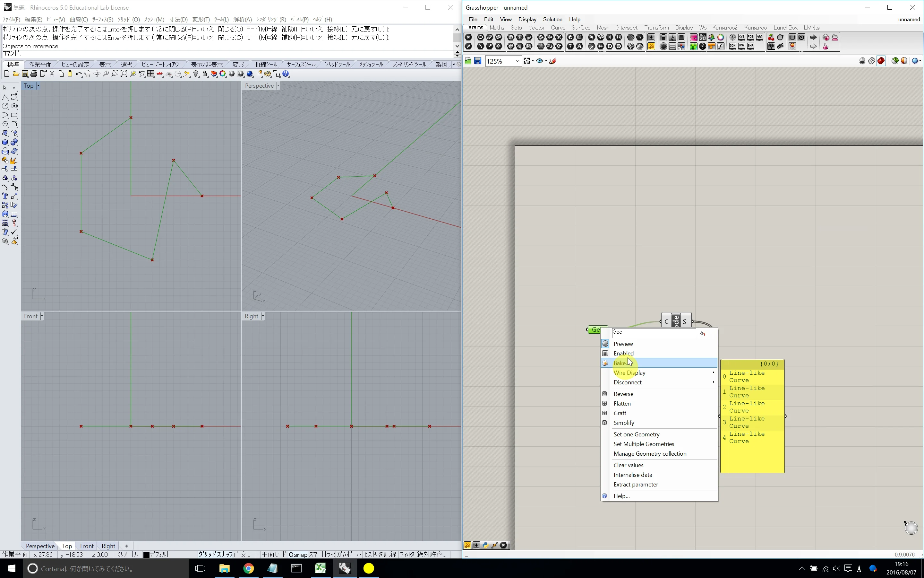Viewport: 924px width, 578px height.
Task: Click the puzzle-piece Join tool in Rhino sidebar
Action: click(5, 160)
